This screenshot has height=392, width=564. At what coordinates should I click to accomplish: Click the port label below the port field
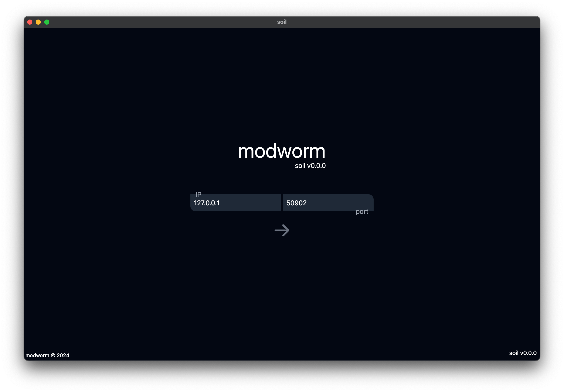tap(362, 212)
